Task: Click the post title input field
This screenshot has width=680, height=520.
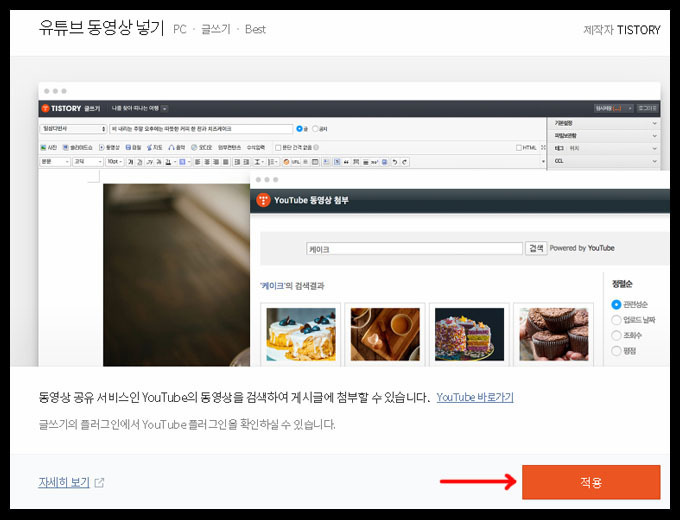Action: coord(201,129)
